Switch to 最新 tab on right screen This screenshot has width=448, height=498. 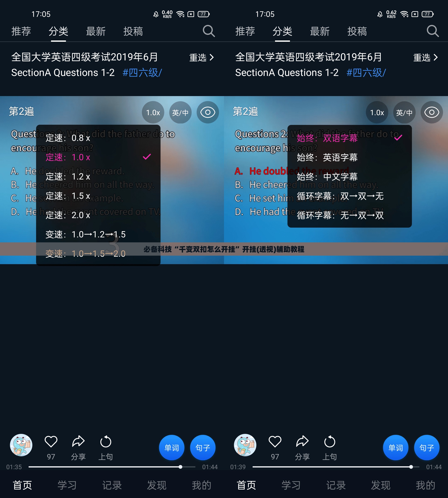click(x=320, y=31)
